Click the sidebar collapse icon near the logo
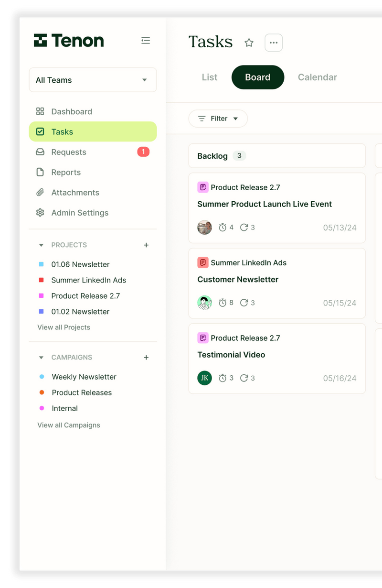Viewport: 382px width, 588px height. pyautogui.click(x=146, y=40)
